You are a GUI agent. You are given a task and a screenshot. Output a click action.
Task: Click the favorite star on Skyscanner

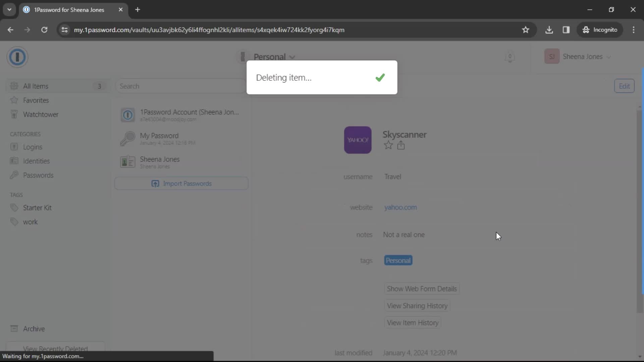[388, 145]
